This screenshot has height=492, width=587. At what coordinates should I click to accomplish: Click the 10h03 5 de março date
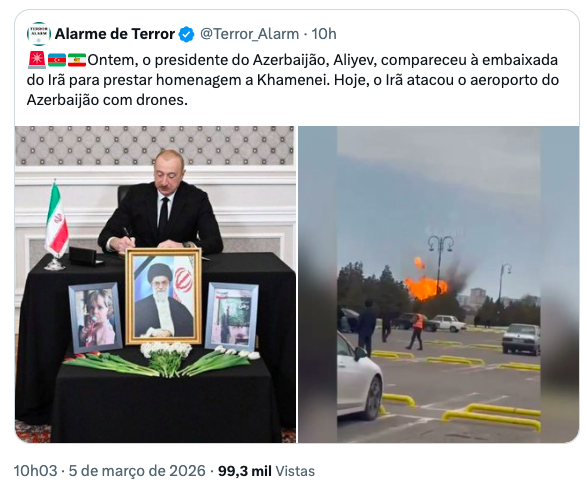110,471
